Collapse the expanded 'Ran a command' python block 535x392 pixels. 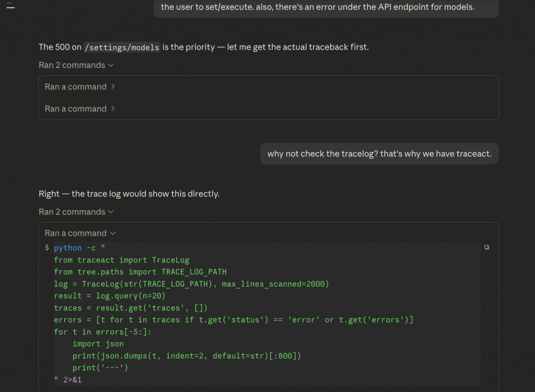click(80, 233)
